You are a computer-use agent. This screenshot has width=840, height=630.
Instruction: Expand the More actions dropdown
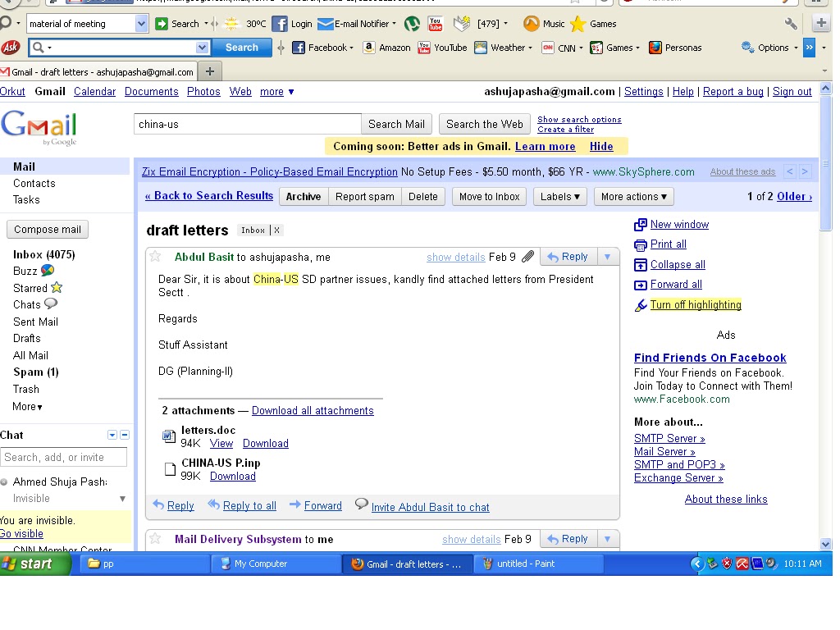click(x=633, y=196)
